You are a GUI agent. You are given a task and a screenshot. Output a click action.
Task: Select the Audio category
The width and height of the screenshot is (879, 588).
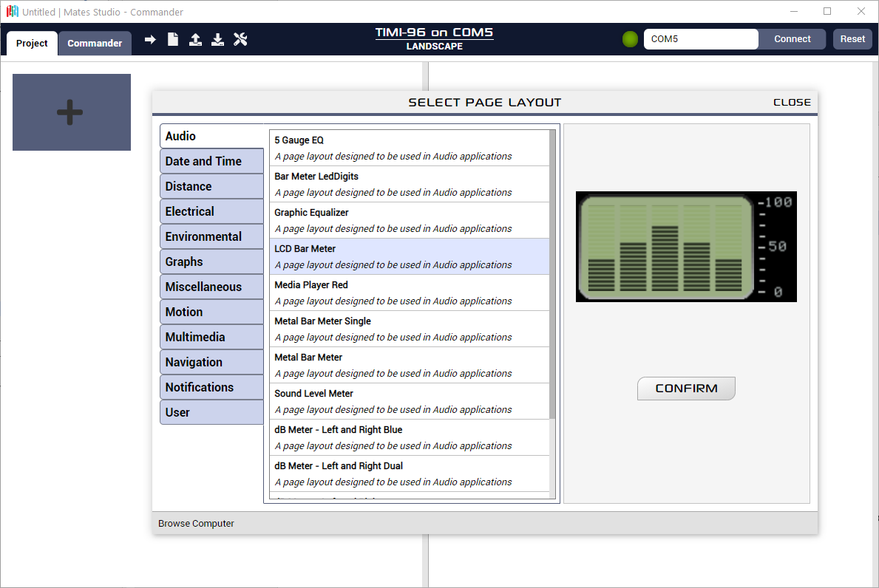coord(212,136)
